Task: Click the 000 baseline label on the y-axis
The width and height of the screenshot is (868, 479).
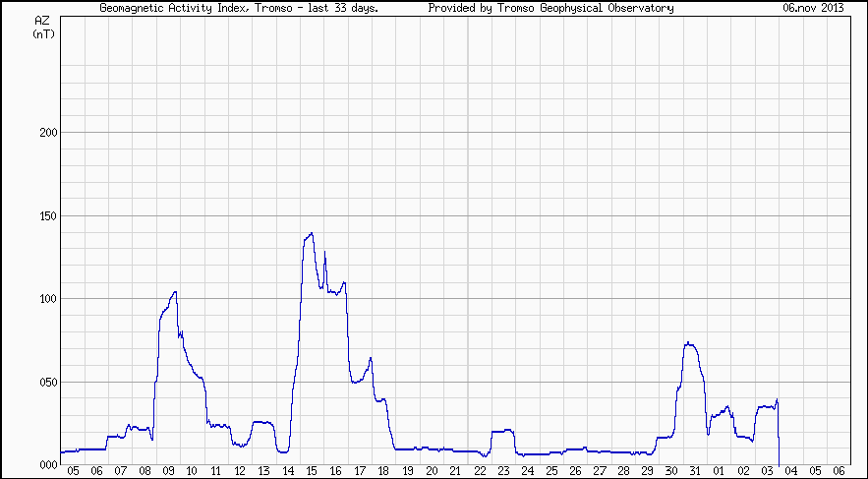Action: click(44, 465)
